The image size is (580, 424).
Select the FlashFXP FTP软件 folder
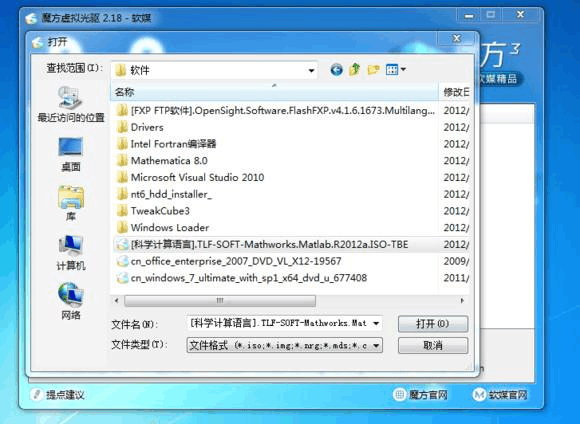coord(276,110)
